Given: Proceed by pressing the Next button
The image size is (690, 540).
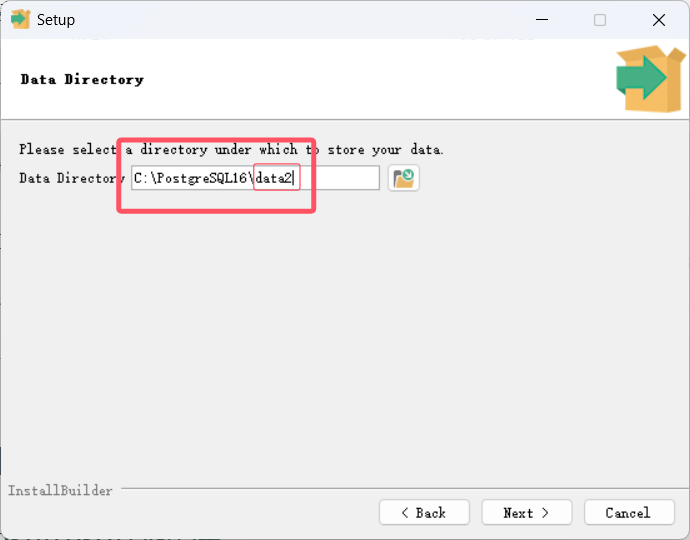Looking at the screenshot, I should (x=526, y=512).
